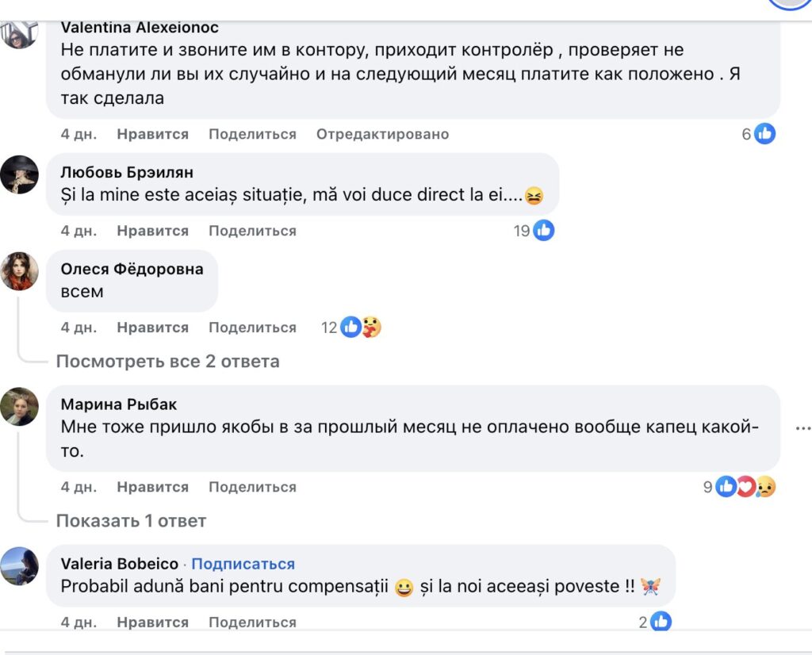
Task: Click reaction icons on Марина Рыбак's comment
Action: click(745, 487)
